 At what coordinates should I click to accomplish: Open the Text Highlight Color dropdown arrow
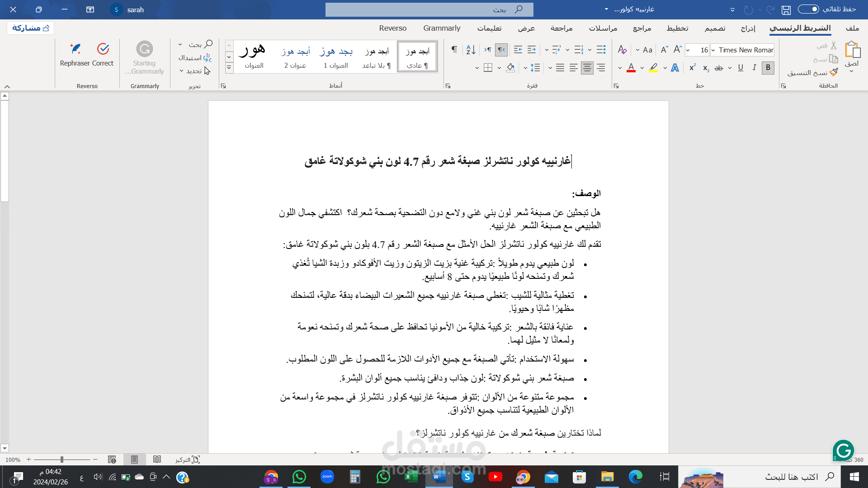(642, 68)
